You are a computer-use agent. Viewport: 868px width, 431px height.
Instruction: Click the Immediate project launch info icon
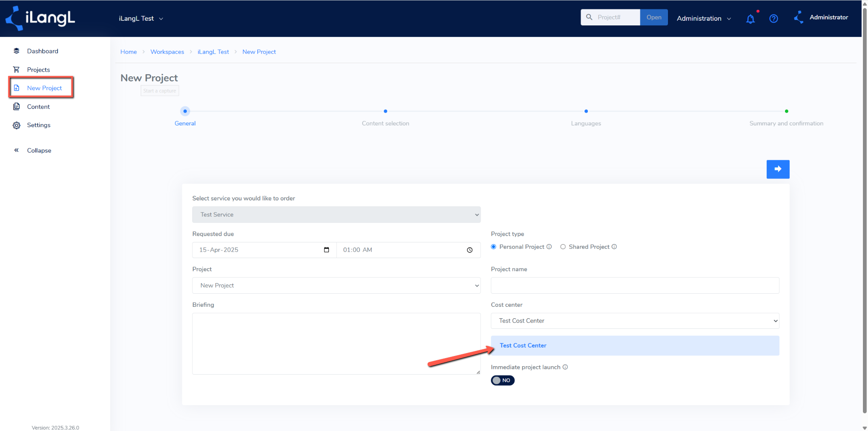565,367
